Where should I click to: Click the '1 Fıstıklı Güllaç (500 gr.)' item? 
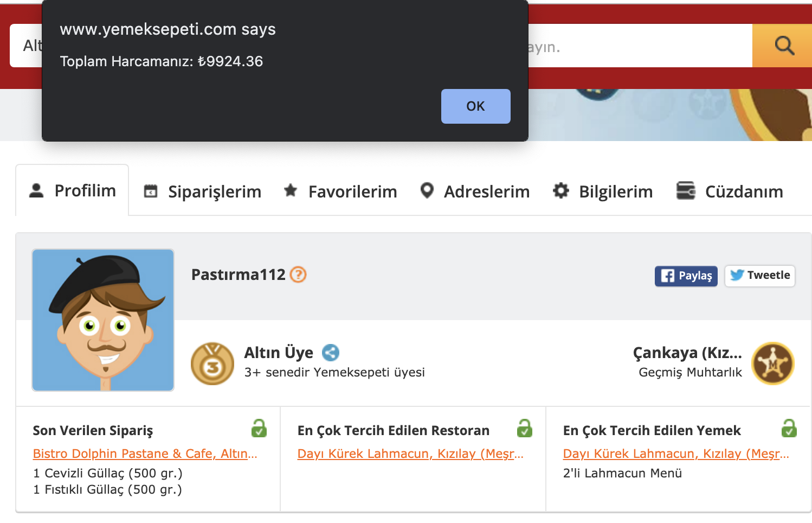click(x=107, y=489)
